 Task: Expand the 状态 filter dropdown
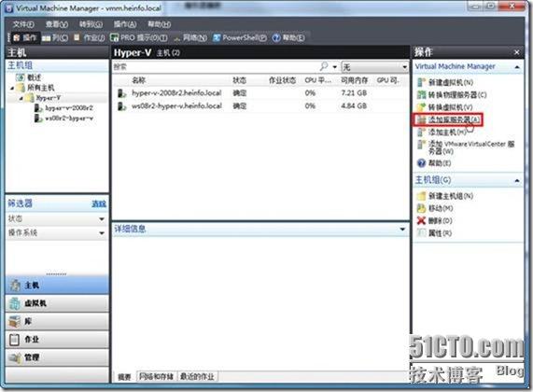coord(102,219)
